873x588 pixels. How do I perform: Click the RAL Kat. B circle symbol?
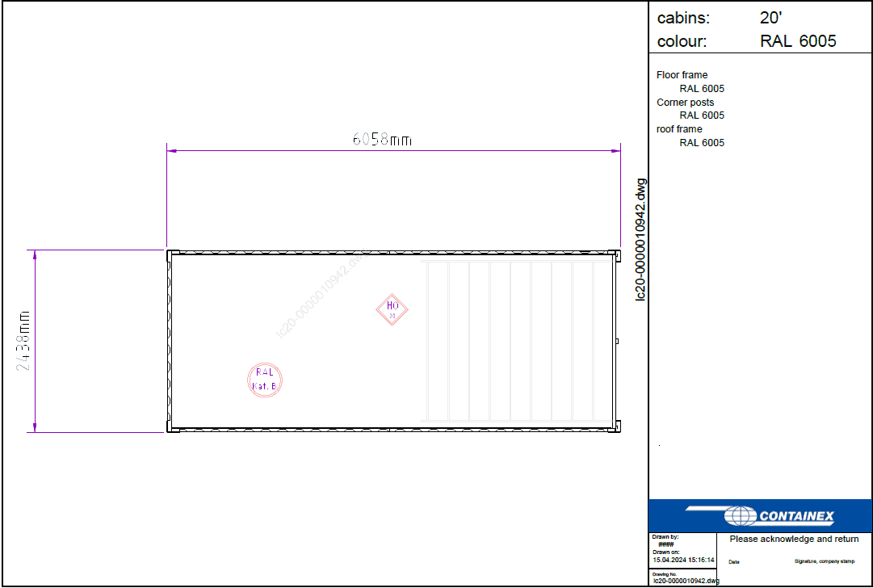click(x=265, y=379)
